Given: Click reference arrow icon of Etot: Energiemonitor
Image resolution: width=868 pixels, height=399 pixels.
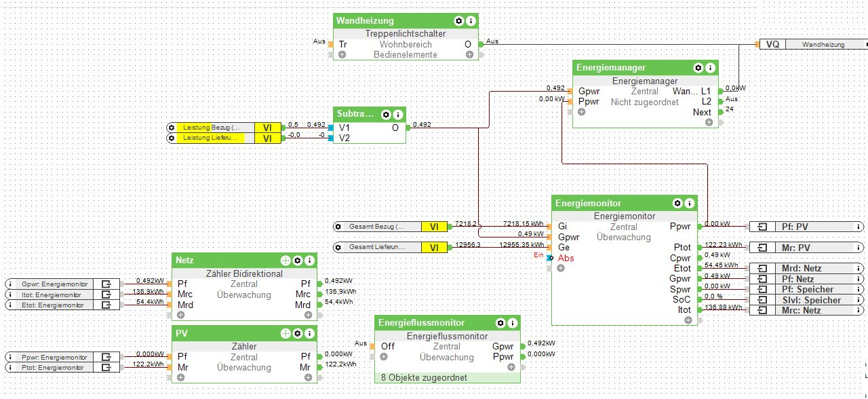Looking at the screenshot, I should 106,305.
